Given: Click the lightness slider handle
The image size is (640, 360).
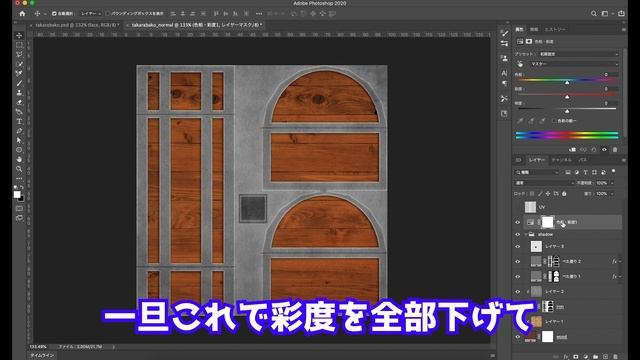Looking at the screenshot, I should [567, 111].
